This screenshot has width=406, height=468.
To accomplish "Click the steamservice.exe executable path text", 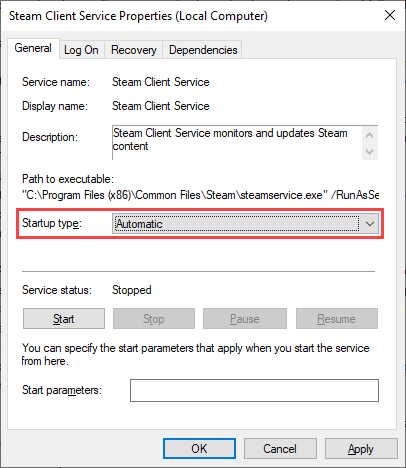I will [x=201, y=195].
